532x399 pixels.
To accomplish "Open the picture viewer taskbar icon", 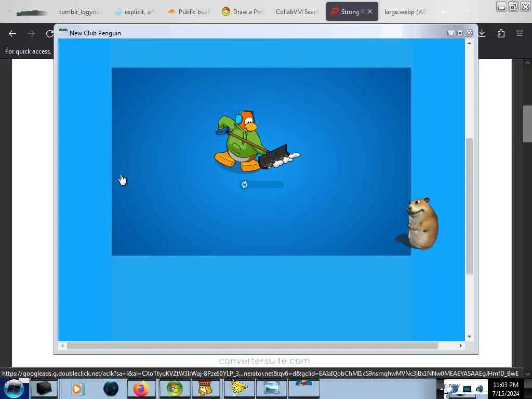I will [271, 389].
